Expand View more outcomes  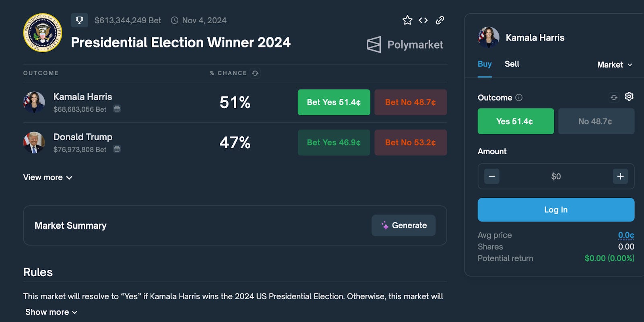(47, 177)
